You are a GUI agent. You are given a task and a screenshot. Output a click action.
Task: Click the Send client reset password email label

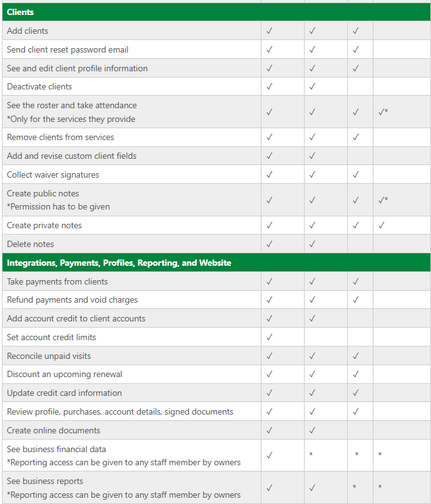pos(68,49)
